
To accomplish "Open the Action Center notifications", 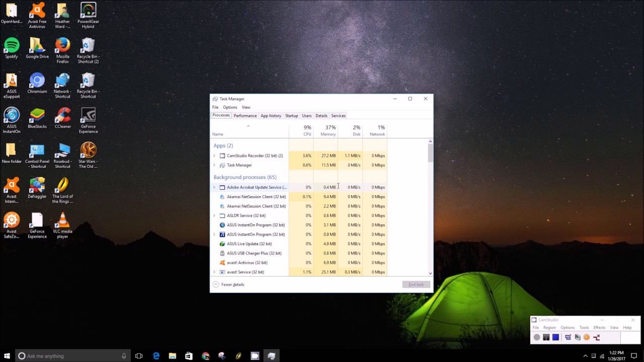I will 634,356.
